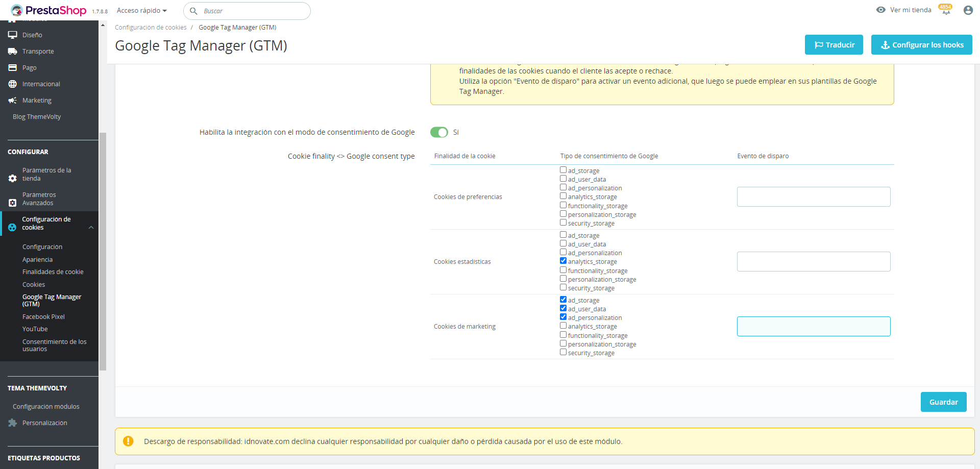
Task: Click the Transporte truck icon
Action: (x=13, y=52)
